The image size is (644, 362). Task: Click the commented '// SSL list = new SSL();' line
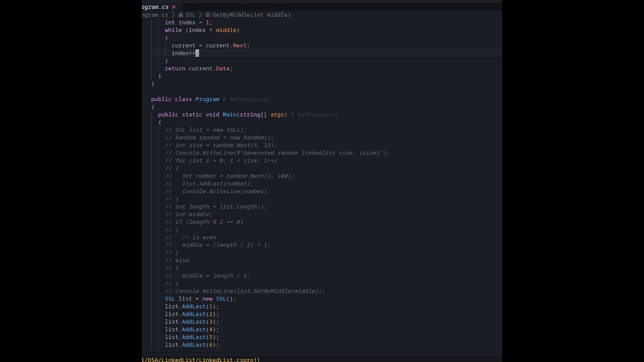[x=206, y=130]
